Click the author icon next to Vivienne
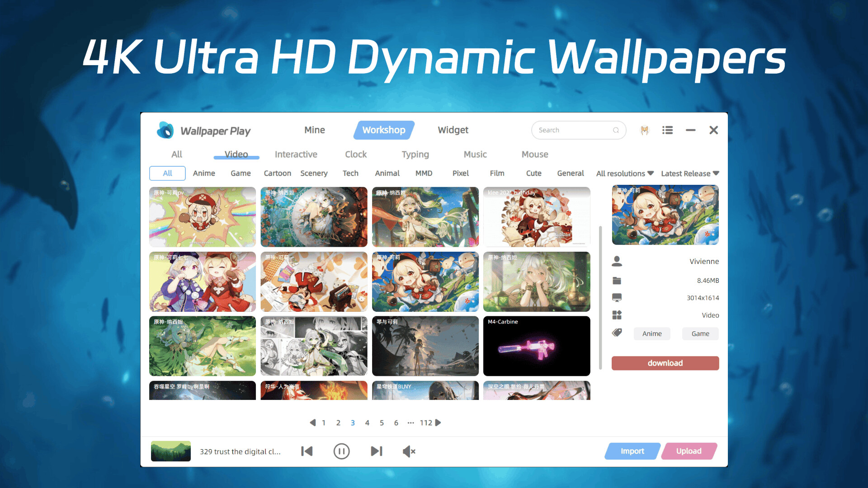This screenshot has width=868, height=488. (618, 261)
